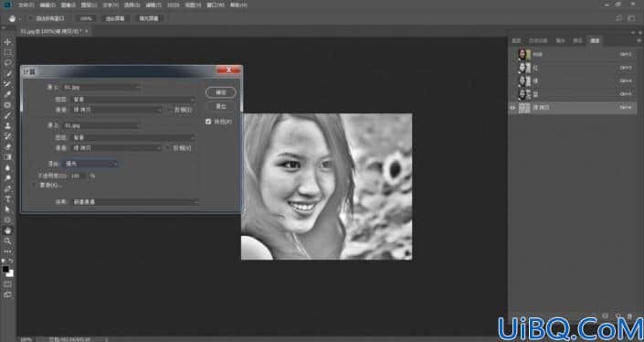Viewport: 644px width, 342px height.
Task: Select the History Brush tool
Action: [7, 136]
